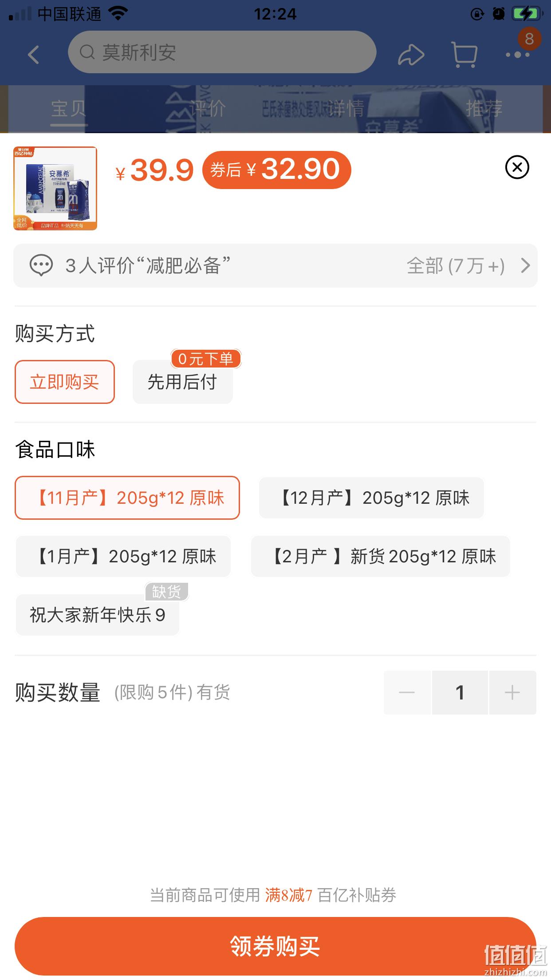The width and height of the screenshot is (551, 980).
Task: Select 立即购买 purchase method
Action: coord(65,382)
